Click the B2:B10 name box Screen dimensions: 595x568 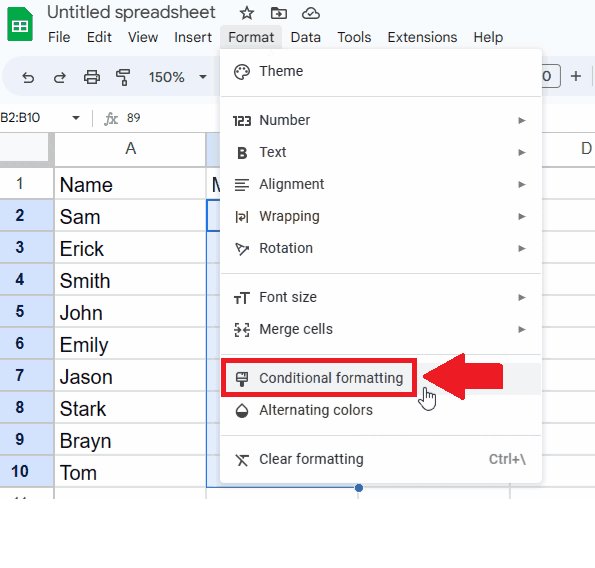[x=20, y=118]
